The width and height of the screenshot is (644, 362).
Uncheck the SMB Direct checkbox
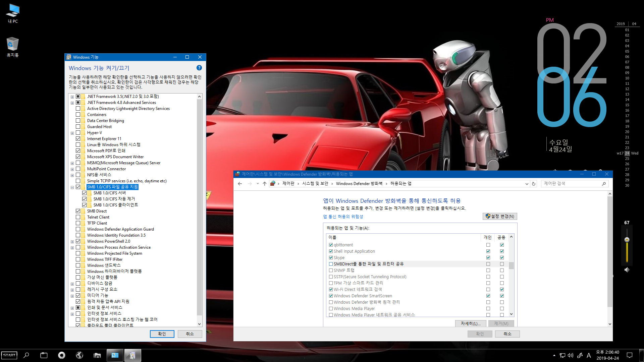click(x=78, y=211)
